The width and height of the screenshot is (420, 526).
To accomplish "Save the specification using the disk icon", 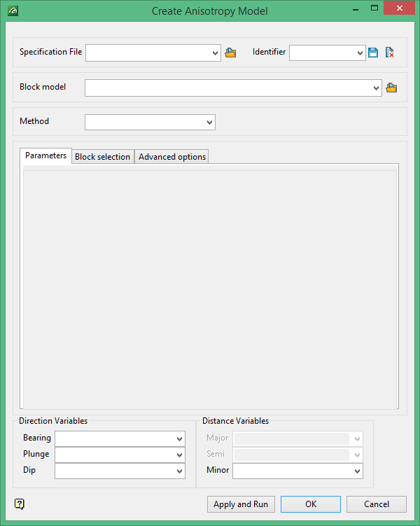I will (x=373, y=53).
